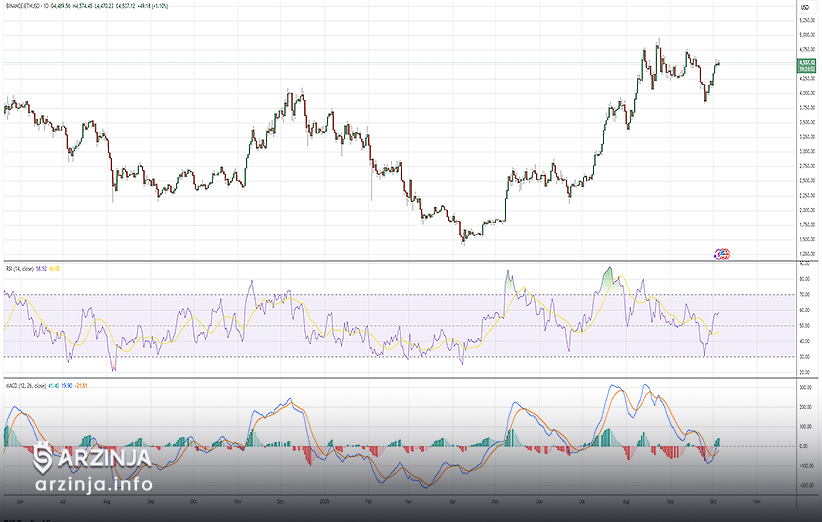Click the Dec label on time axis
The width and height of the screenshot is (822, 522).
281,497
